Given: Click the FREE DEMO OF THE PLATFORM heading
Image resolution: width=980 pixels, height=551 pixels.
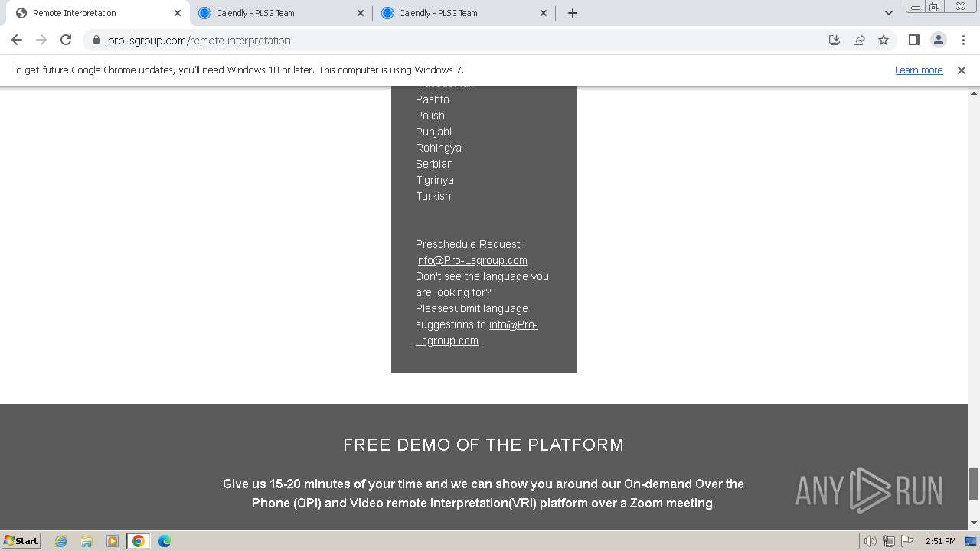Looking at the screenshot, I should [484, 445].
